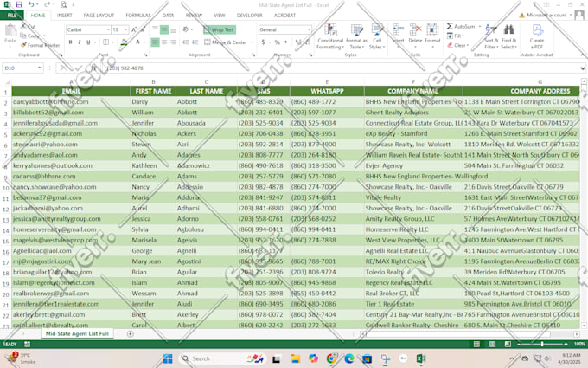Screen dimensions: 588x368
Task: Open the General number format dropdown
Action: [309, 29]
